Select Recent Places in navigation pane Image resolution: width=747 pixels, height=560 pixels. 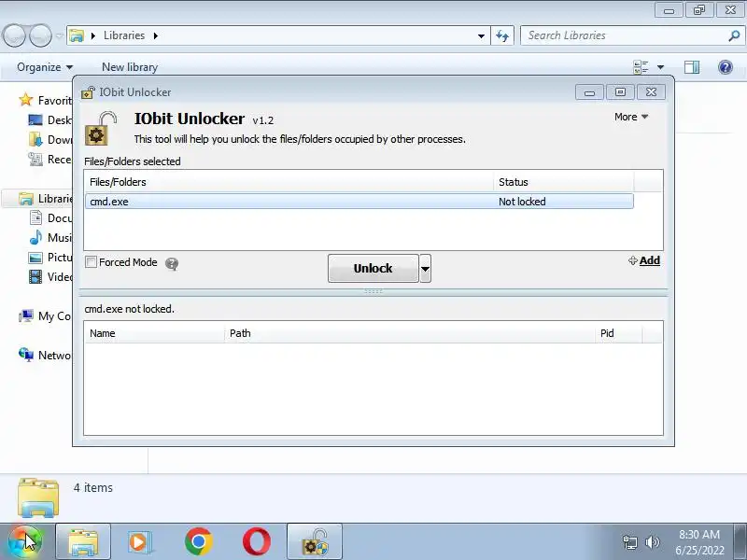coord(49,159)
